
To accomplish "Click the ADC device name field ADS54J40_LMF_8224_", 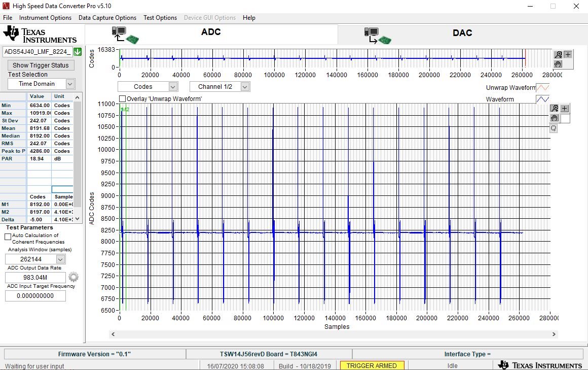I will click(x=38, y=52).
